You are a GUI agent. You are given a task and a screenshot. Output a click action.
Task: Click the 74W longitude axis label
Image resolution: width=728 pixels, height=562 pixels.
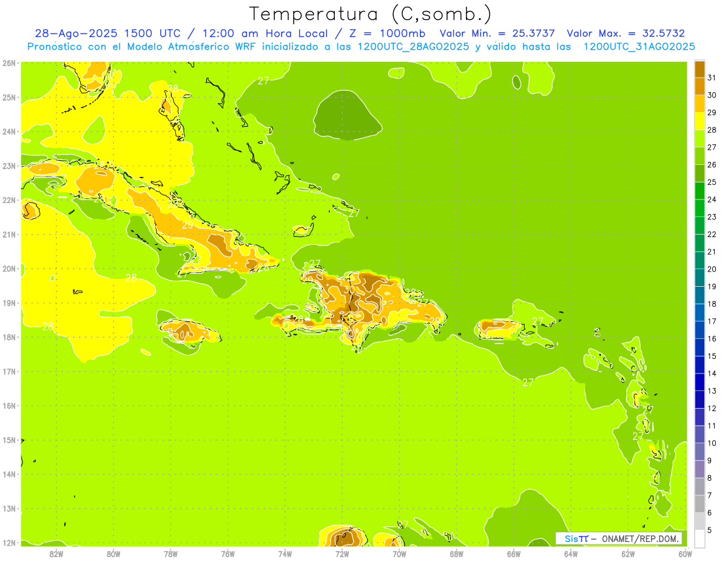click(x=285, y=554)
